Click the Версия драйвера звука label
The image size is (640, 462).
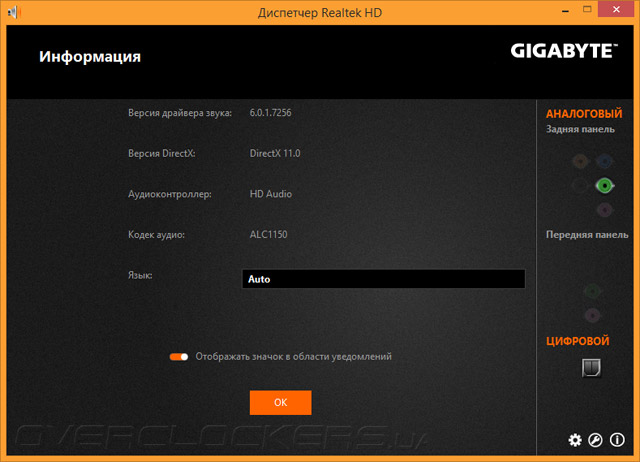pyautogui.click(x=180, y=113)
